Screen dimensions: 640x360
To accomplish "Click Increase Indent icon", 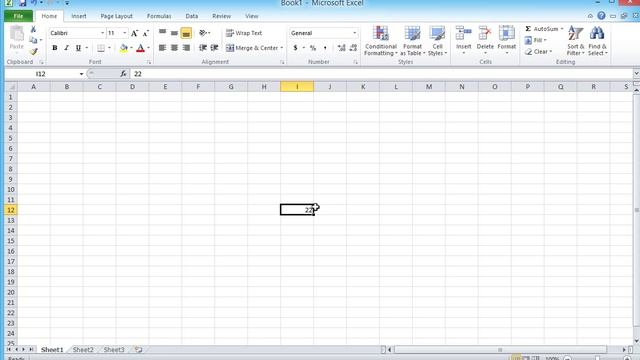I will coord(214,48).
